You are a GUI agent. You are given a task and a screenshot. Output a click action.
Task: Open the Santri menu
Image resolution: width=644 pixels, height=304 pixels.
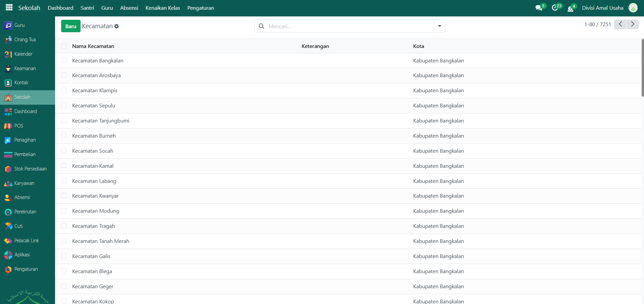87,8
